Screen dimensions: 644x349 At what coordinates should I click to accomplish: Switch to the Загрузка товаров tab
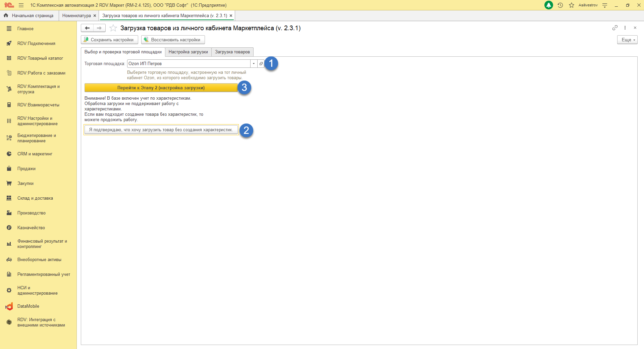click(x=232, y=52)
